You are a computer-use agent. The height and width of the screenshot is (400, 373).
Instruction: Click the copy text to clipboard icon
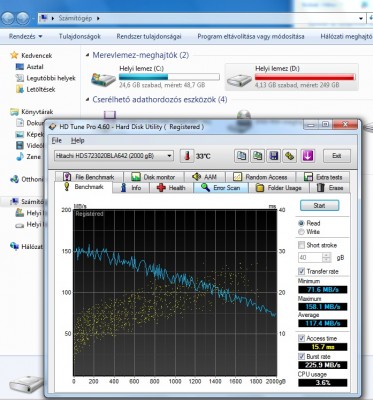[241, 156]
